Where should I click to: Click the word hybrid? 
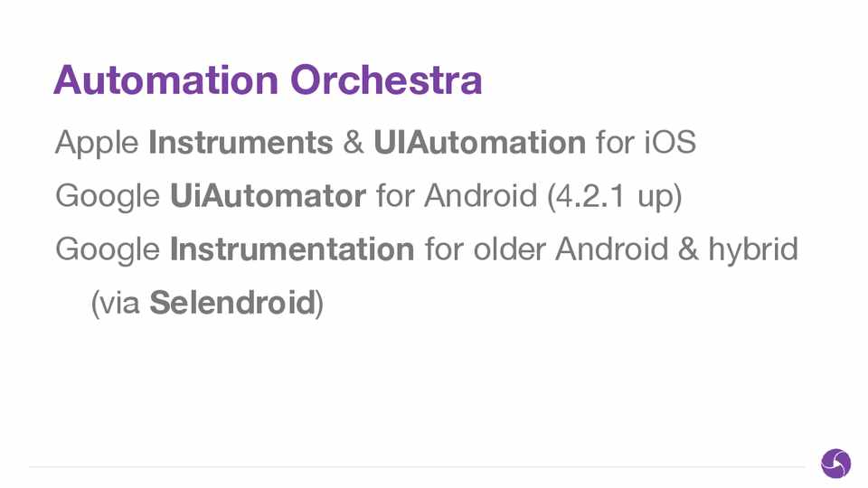(753, 249)
